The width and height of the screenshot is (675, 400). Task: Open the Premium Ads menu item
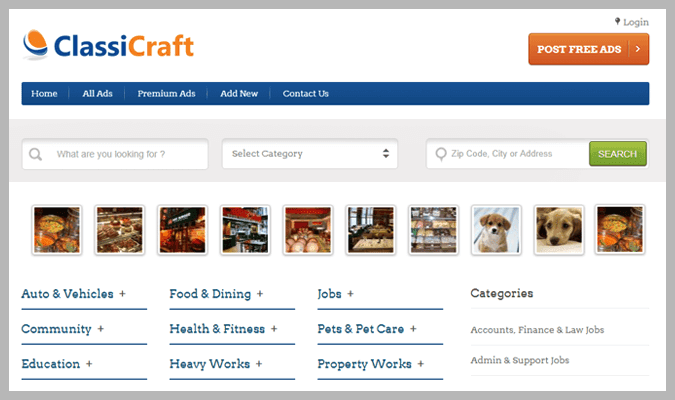click(x=166, y=94)
